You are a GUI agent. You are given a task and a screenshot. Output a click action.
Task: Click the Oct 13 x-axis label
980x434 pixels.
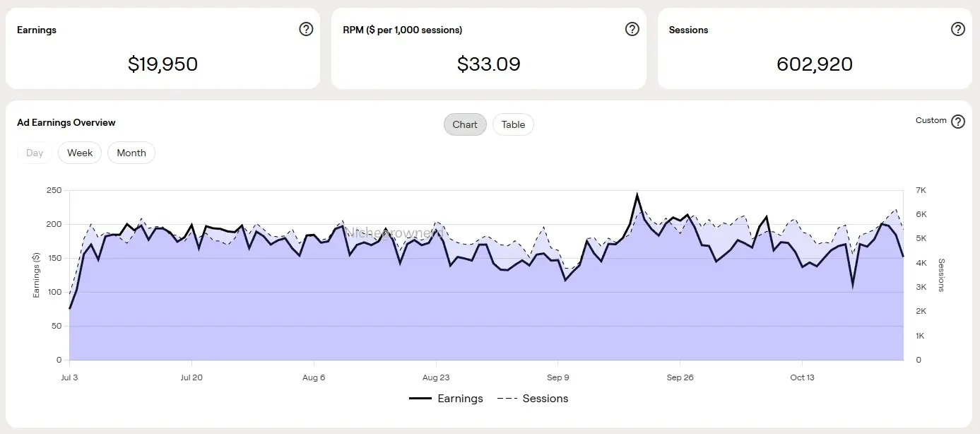pyautogui.click(x=802, y=377)
